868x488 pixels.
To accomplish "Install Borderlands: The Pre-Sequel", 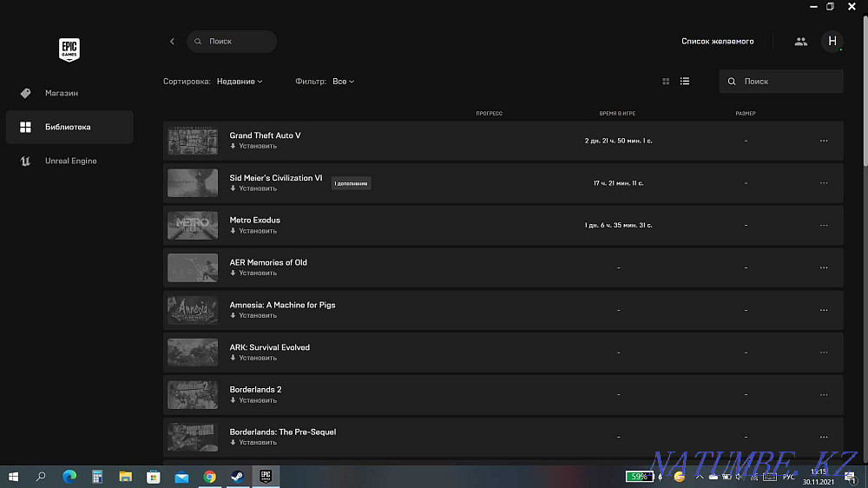I will pos(253,443).
